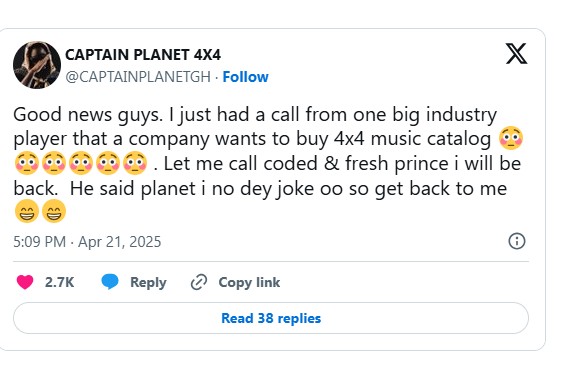Click the blue reply bubble icon
The width and height of the screenshot is (581, 378).
pos(110,282)
